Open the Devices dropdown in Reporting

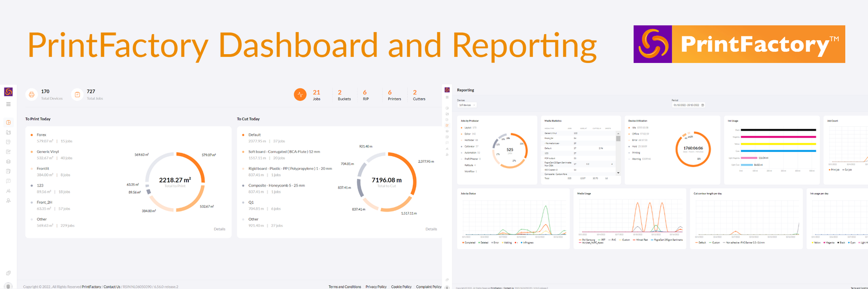tap(467, 105)
